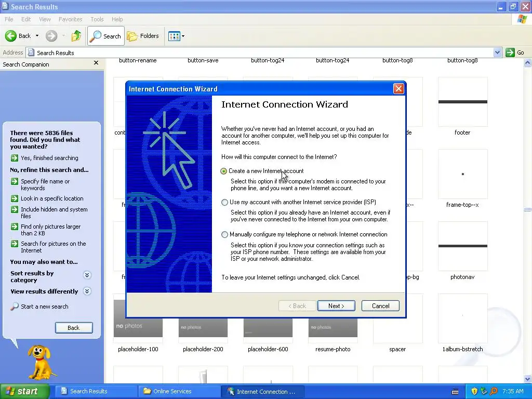Screen dimensions: 532x399
Task: Open the Address bar dropdown arrow
Action: tap(497, 52)
